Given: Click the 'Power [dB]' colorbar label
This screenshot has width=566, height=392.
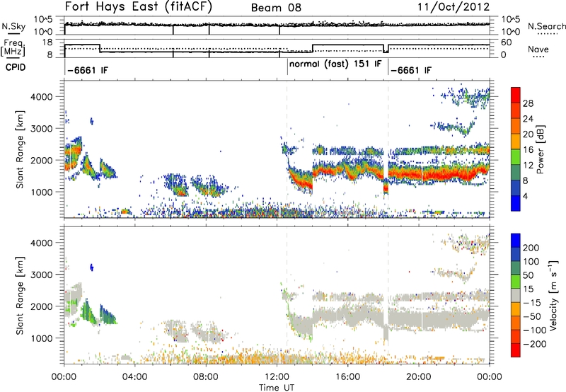Looking at the screenshot, I should [540, 149].
